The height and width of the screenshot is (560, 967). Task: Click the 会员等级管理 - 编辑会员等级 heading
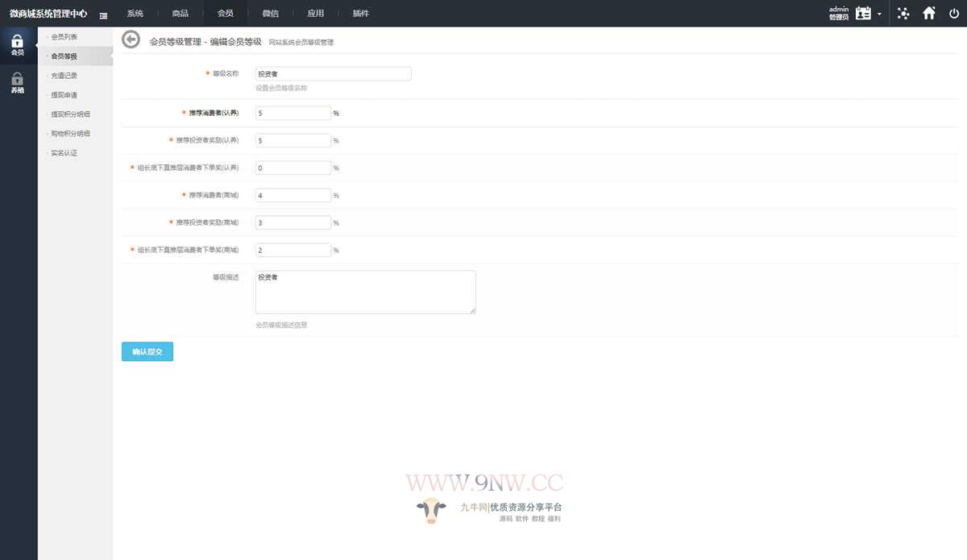[x=205, y=41]
